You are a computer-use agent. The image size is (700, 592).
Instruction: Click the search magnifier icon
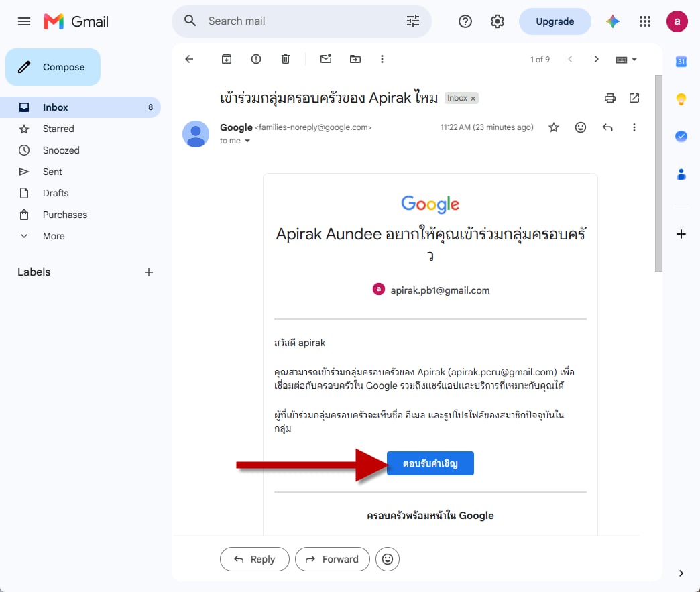pyautogui.click(x=190, y=21)
